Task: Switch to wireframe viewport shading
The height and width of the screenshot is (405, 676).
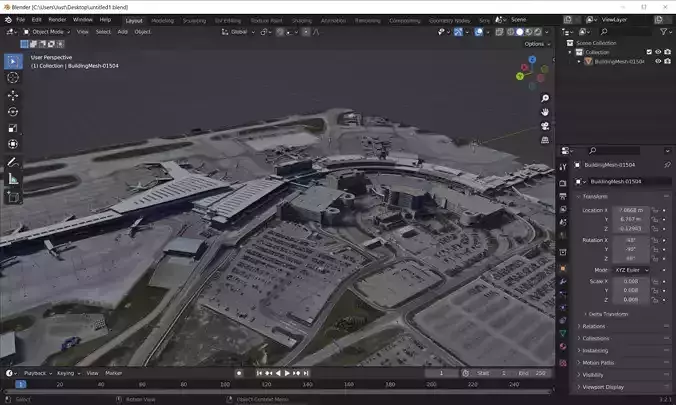Action: coord(510,32)
